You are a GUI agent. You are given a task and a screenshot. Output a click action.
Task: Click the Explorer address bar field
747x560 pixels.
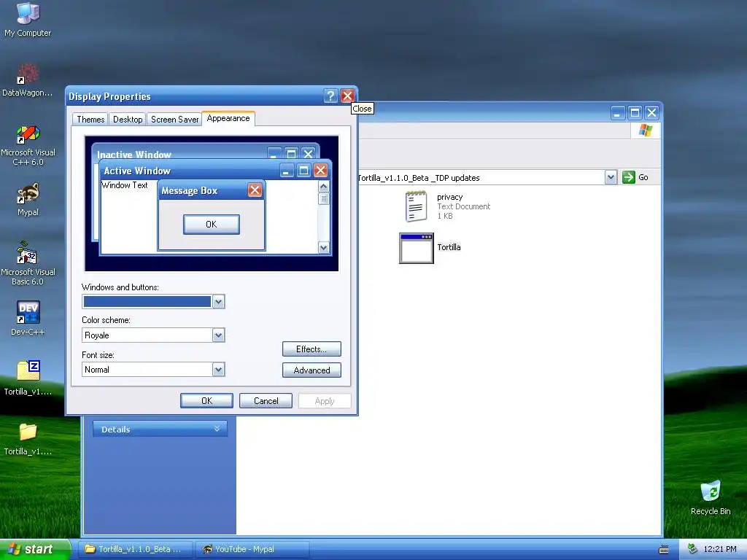(x=481, y=178)
